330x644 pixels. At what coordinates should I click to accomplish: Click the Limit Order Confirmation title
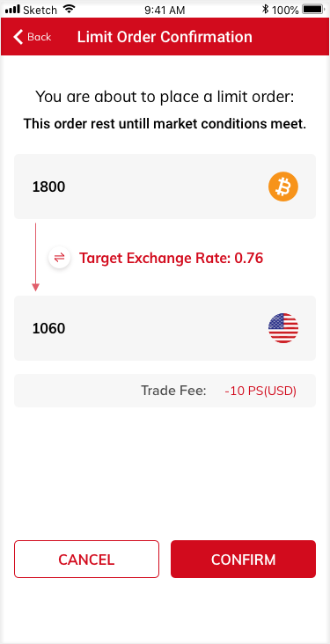tap(165, 37)
